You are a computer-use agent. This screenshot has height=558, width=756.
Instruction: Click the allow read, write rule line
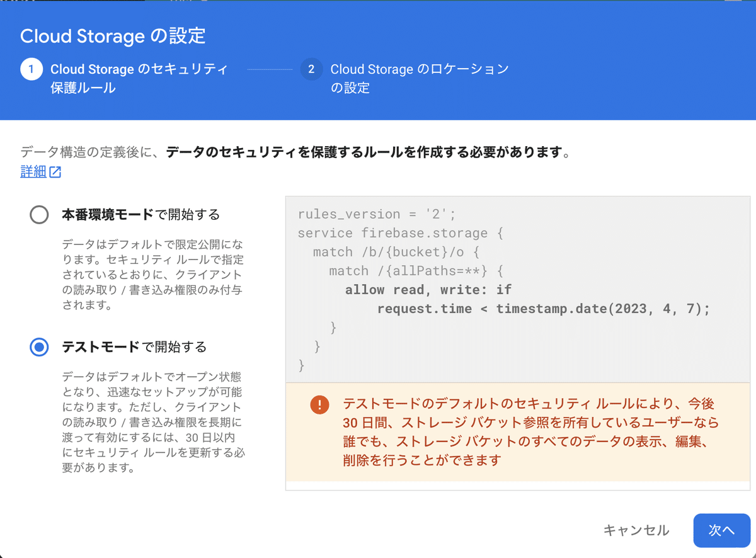point(428,290)
